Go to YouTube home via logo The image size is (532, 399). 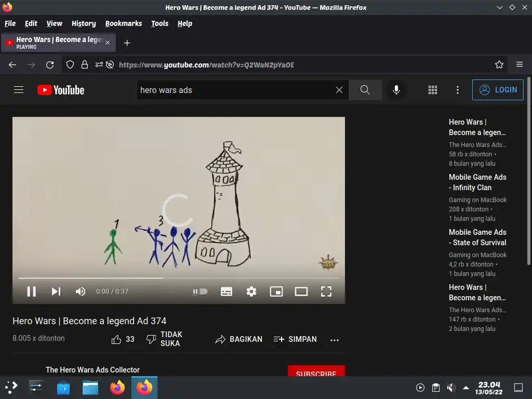coord(61,90)
